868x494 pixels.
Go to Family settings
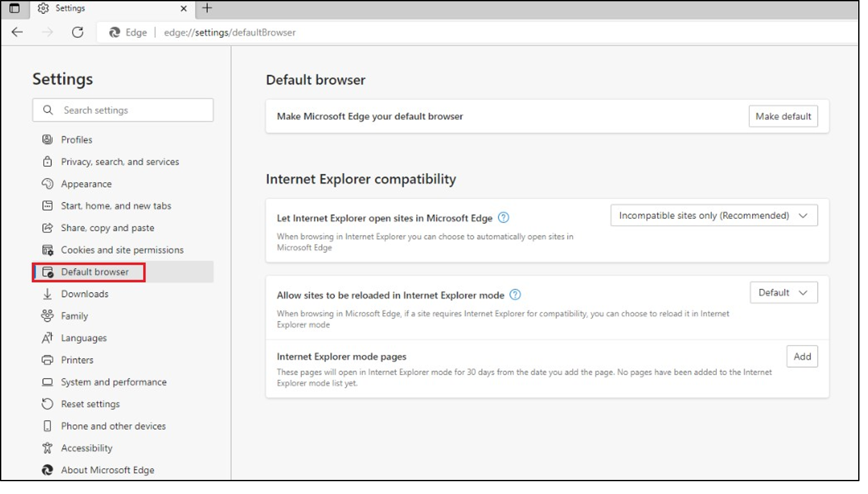click(x=123, y=316)
